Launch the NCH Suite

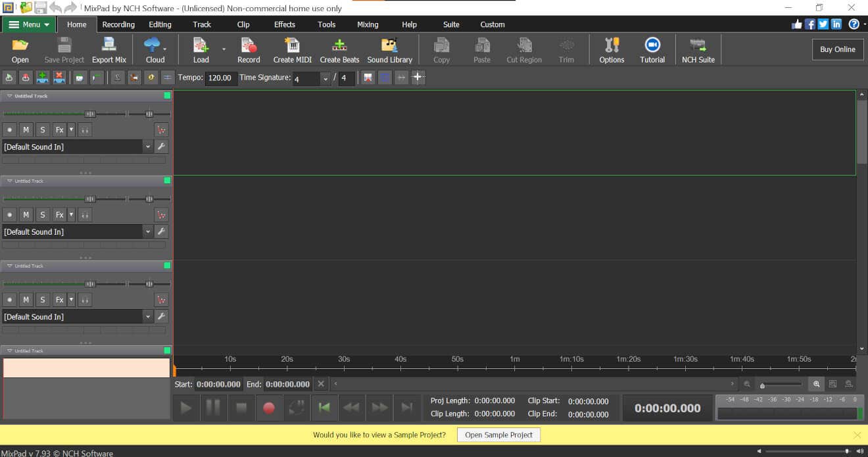pos(698,50)
